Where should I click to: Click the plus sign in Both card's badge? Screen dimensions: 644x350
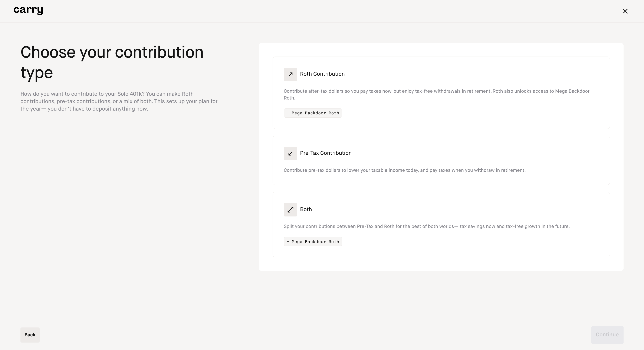pyautogui.click(x=288, y=242)
